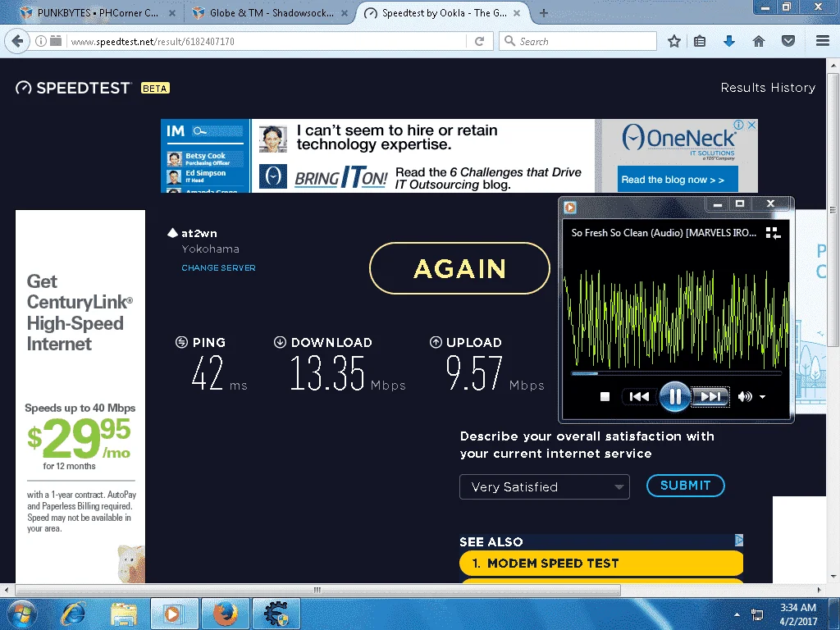This screenshot has height=630, width=840.
Task: Open the bookmarks list icon
Action: tap(700, 41)
